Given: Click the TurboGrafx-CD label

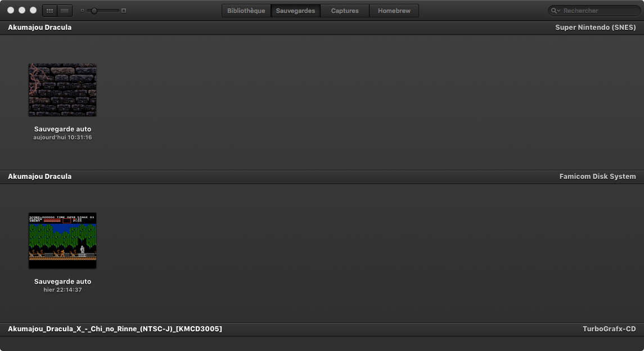Looking at the screenshot, I should tap(609, 329).
